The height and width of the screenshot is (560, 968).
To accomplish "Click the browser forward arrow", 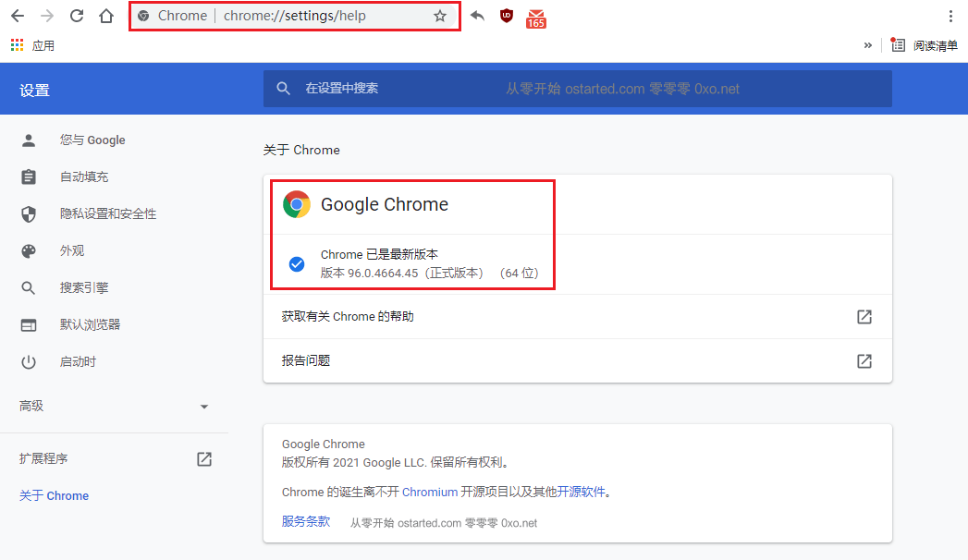I will (47, 16).
